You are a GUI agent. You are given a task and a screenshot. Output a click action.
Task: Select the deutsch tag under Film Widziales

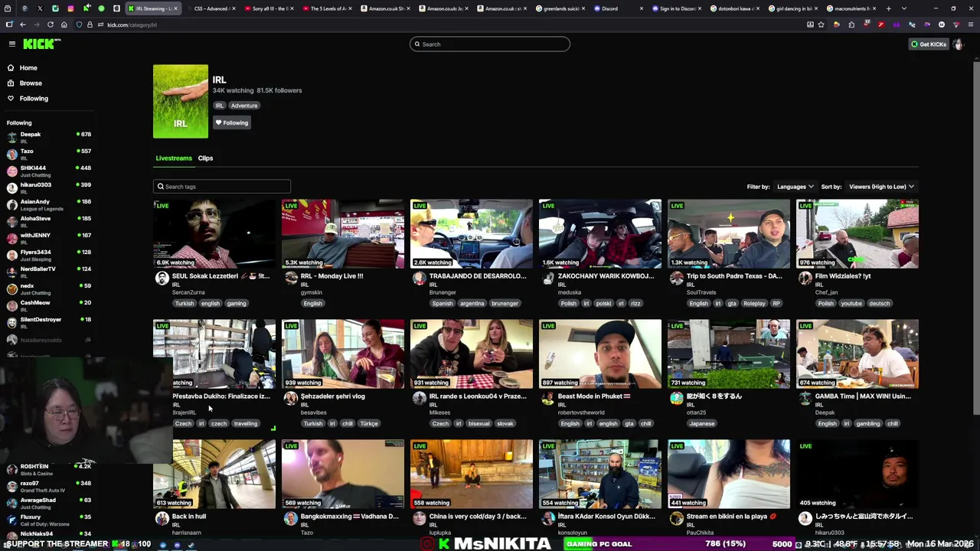coord(879,304)
